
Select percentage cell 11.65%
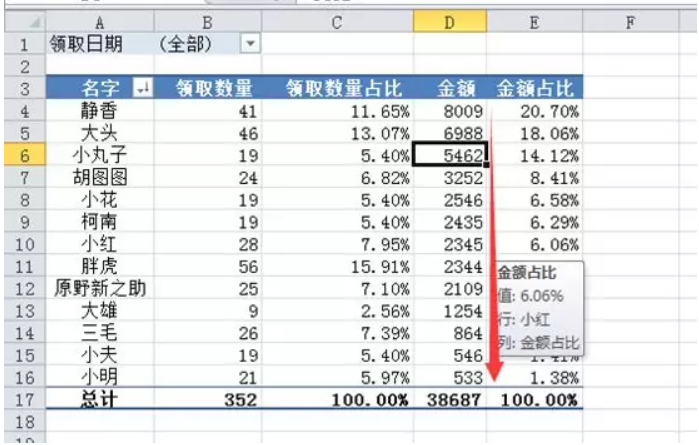coord(337,111)
